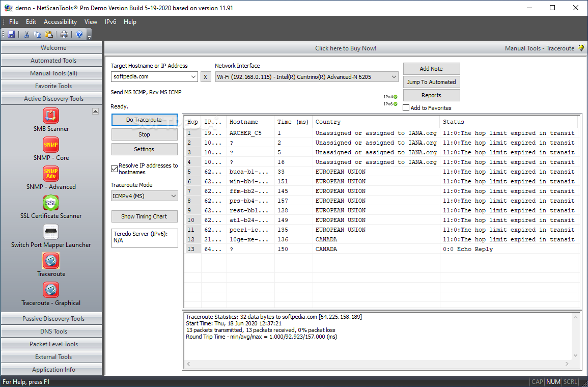The width and height of the screenshot is (588, 387).
Task: Clear target with X button
Action: click(206, 77)
